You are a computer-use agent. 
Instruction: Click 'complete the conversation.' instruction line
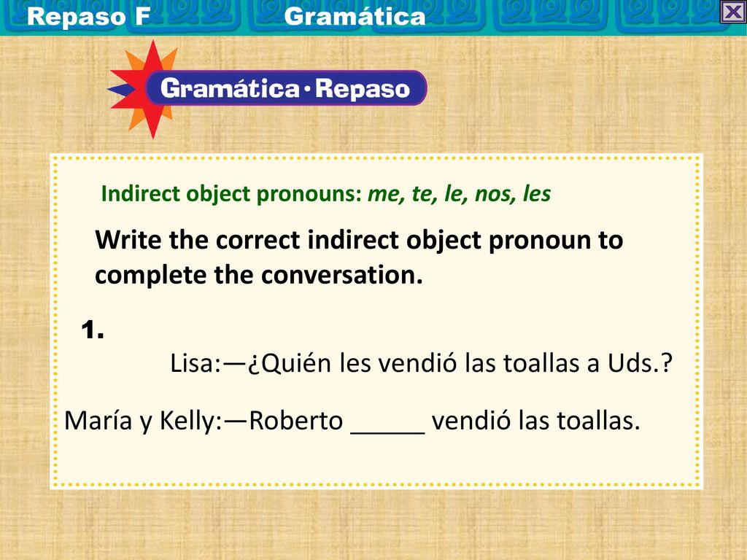[259, 275]
